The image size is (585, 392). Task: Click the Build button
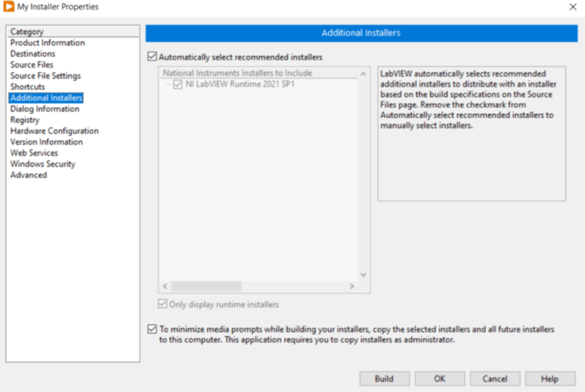coord(384,379)
